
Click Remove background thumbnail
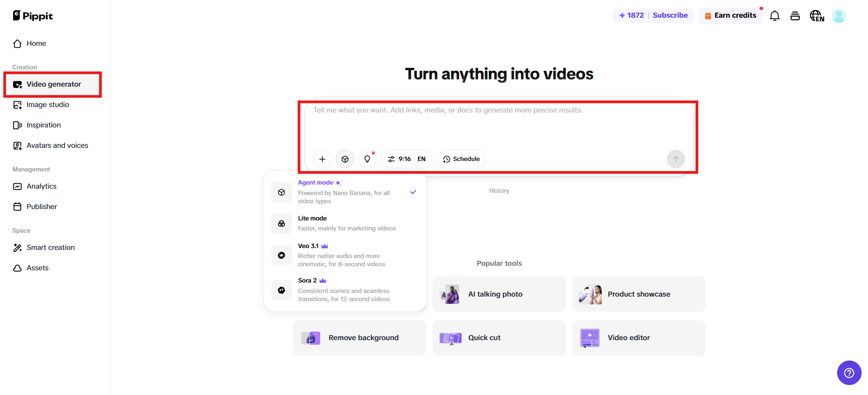[x=311, y=338]
